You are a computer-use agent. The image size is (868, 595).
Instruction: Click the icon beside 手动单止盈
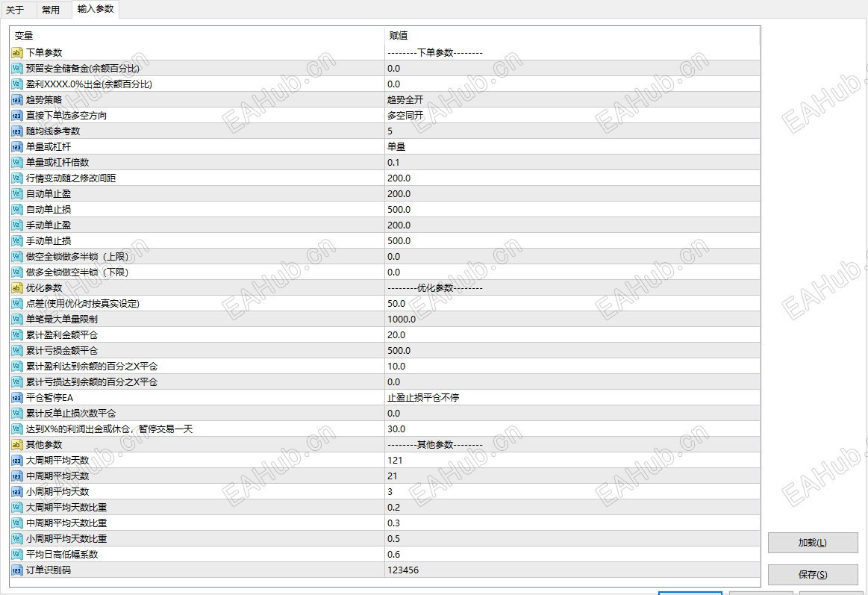pyautogui.click(x=16, y=225)
